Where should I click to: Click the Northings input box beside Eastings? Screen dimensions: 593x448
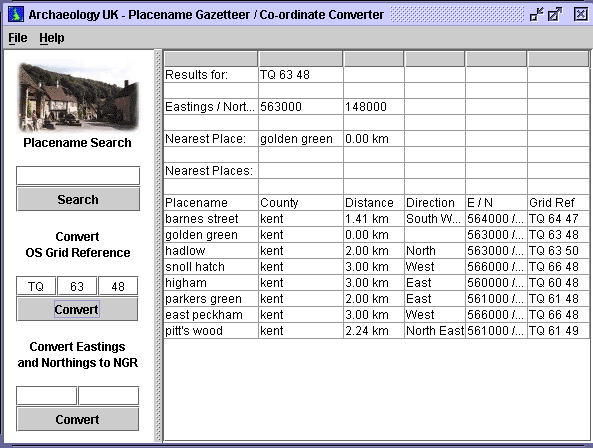109,396
